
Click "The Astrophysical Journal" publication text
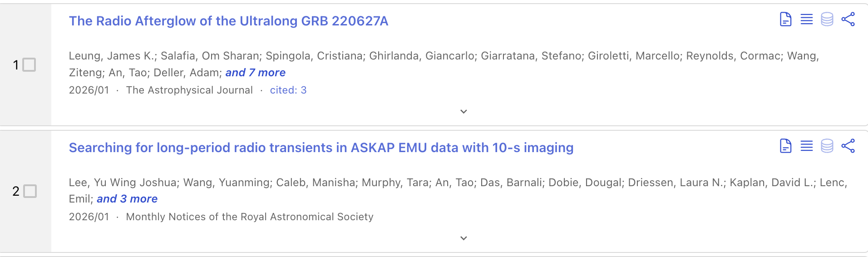click(189, 90)
